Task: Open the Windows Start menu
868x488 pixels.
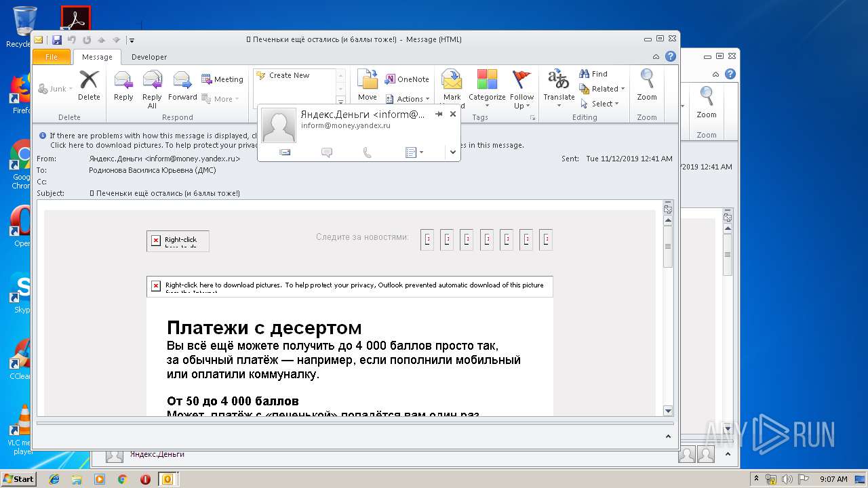Action: pos(18,479)
